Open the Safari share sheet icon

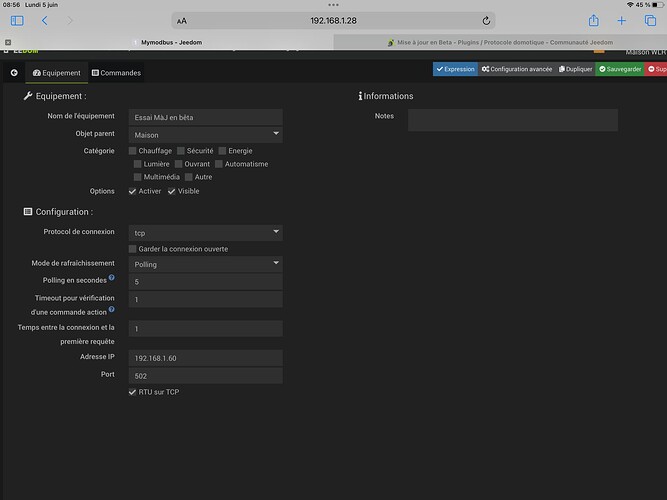pyautogui.click(x=593, y=20)
